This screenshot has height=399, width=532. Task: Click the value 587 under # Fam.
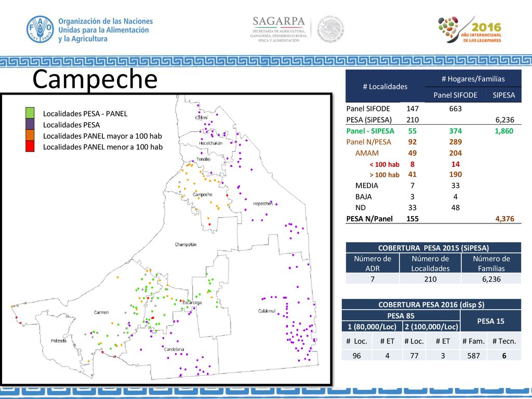click(474, 355)
